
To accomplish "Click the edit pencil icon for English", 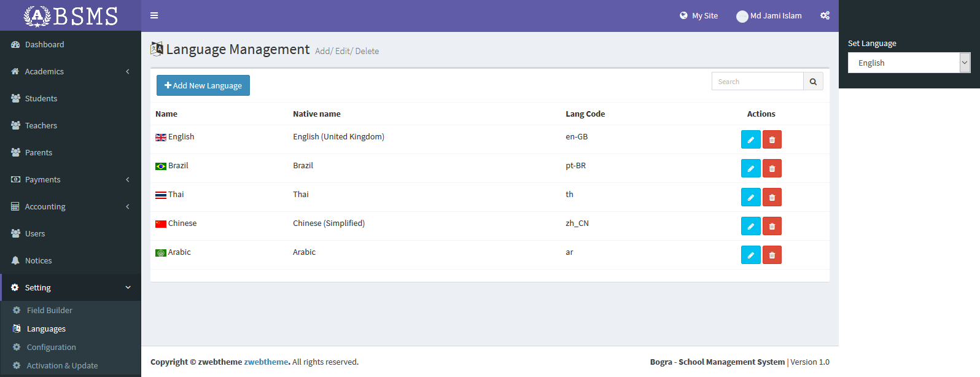I will click(750, 140).
